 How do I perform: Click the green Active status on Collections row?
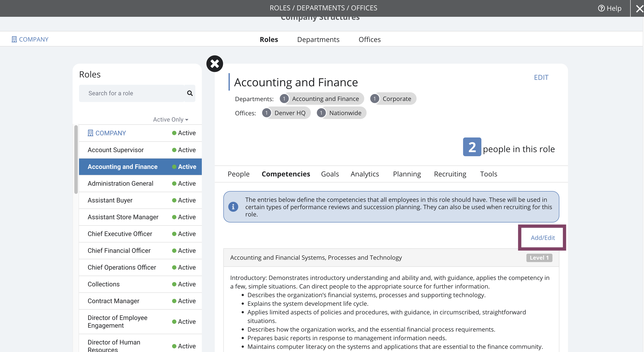point(184,284)
